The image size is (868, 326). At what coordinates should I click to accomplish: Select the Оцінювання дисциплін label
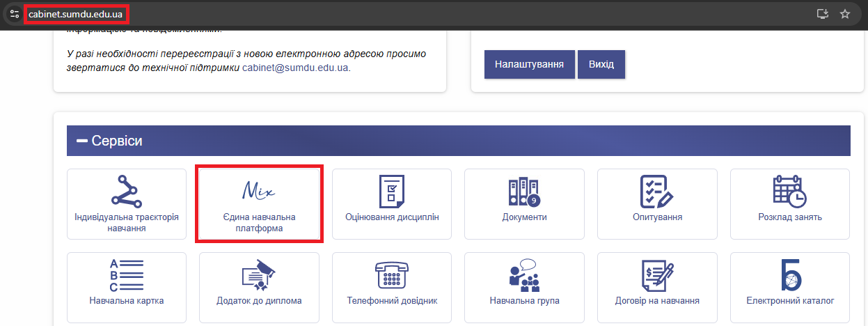coord(392,217)
